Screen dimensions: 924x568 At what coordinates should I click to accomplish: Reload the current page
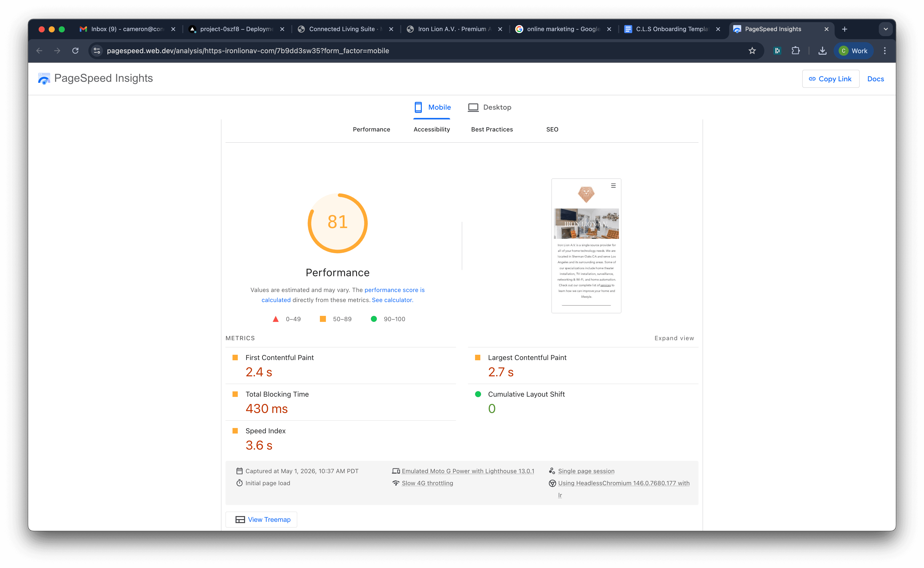point(75,51)
